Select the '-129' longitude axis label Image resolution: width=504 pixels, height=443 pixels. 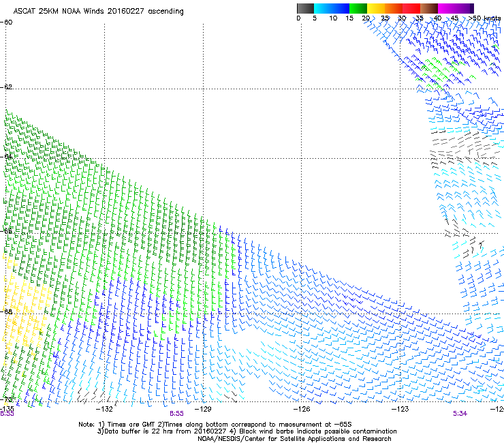click(203, 409)
